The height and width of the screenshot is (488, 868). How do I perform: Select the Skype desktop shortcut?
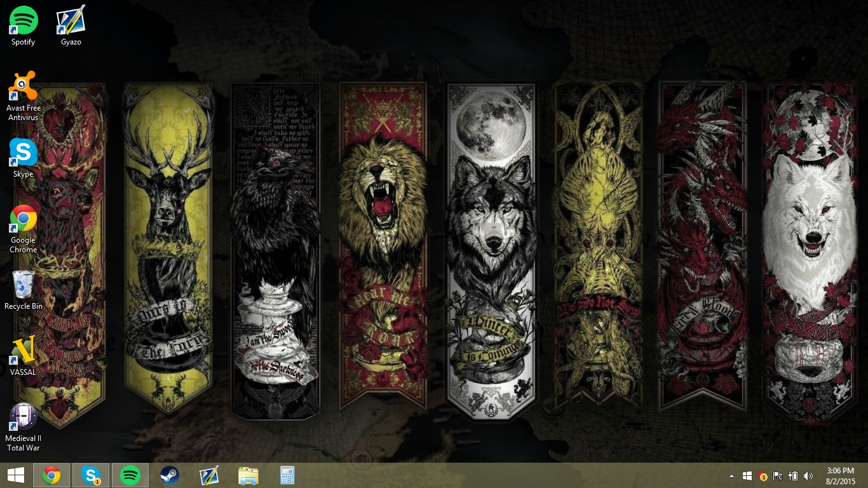coord(24,158)
